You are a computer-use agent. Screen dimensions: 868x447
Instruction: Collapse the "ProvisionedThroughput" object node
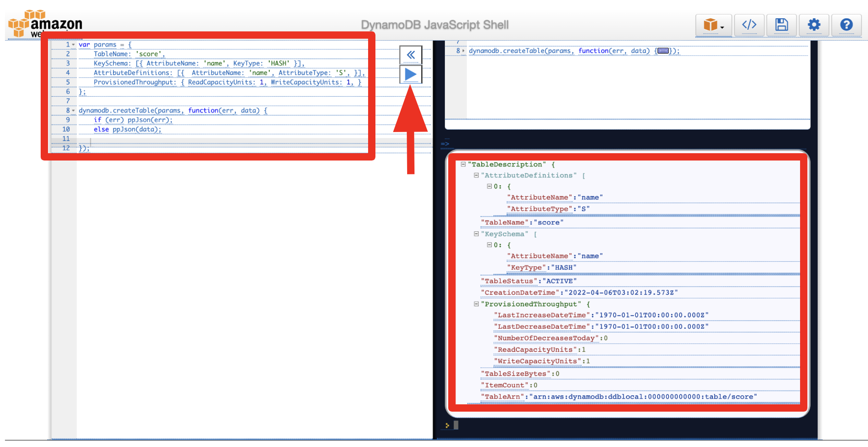pos(476,304)
